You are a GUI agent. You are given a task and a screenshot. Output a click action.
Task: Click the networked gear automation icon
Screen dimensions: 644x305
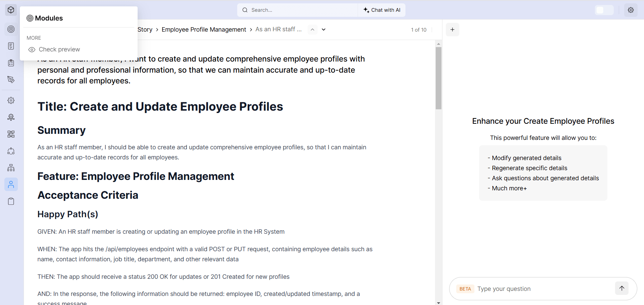[11, 117]
